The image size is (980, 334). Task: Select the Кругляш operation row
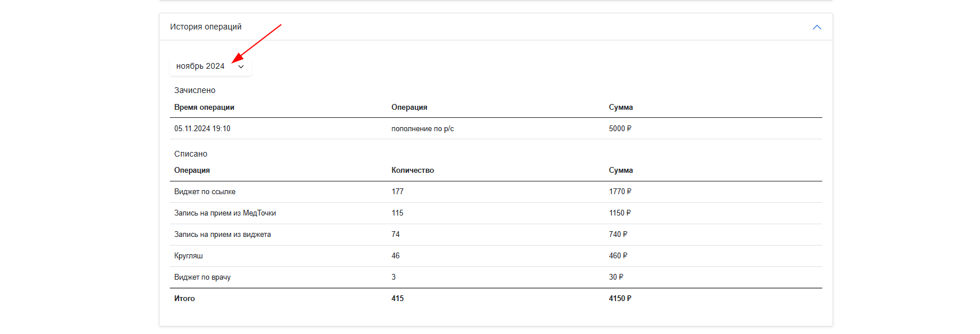coord(496,256)
